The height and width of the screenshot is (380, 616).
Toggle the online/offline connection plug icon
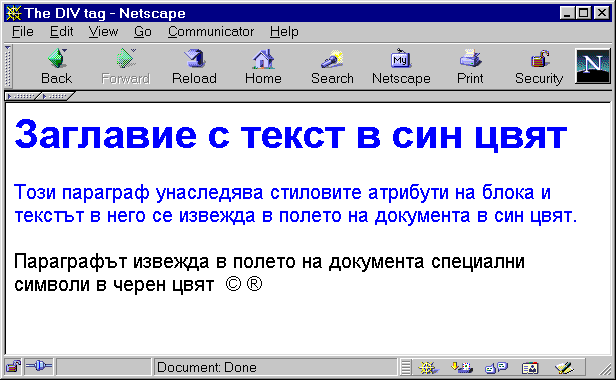click(38, 367)
